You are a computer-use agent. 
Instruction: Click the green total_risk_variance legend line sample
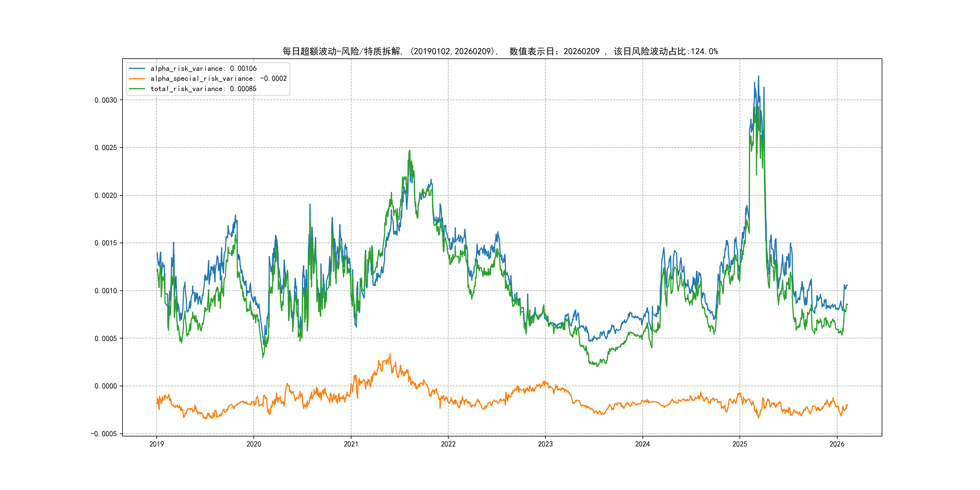137,89
